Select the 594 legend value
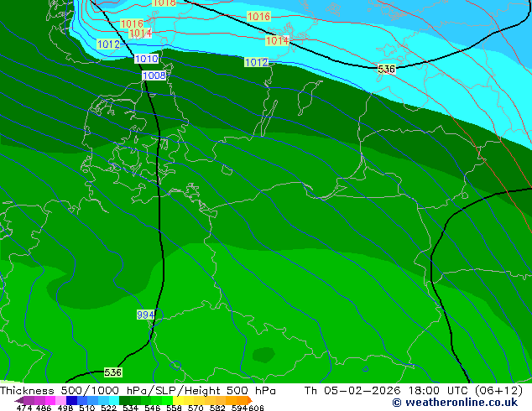This screenshot has height=411, width=532. coord(239,408)
